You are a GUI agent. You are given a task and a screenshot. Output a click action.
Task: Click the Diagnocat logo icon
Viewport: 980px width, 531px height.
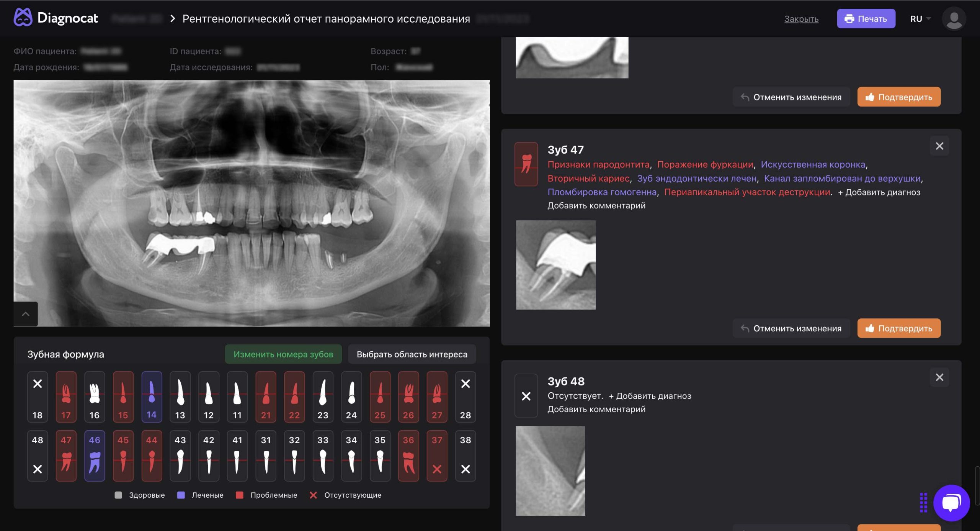[23, 18]
